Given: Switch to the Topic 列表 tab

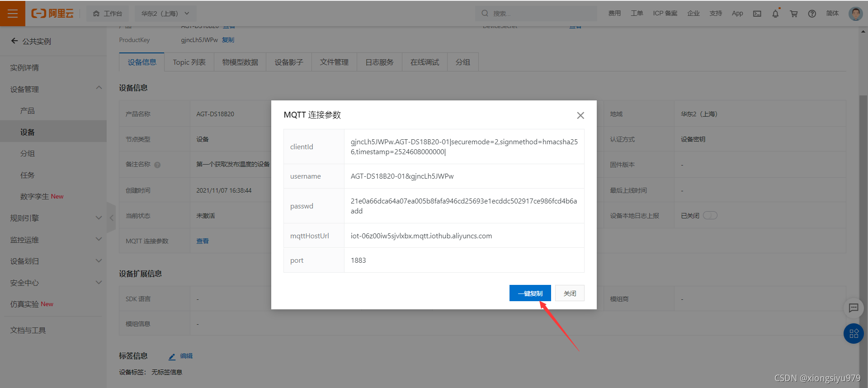Looking at the screenshot, I should coord(189,62).
